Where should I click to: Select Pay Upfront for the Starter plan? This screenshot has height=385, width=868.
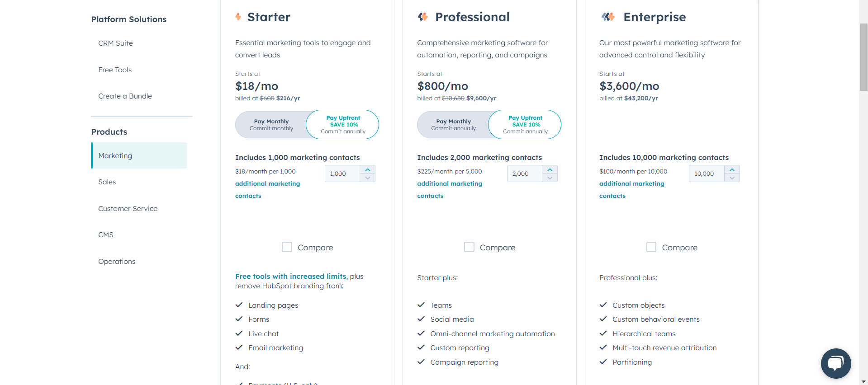tap(342, 125)
